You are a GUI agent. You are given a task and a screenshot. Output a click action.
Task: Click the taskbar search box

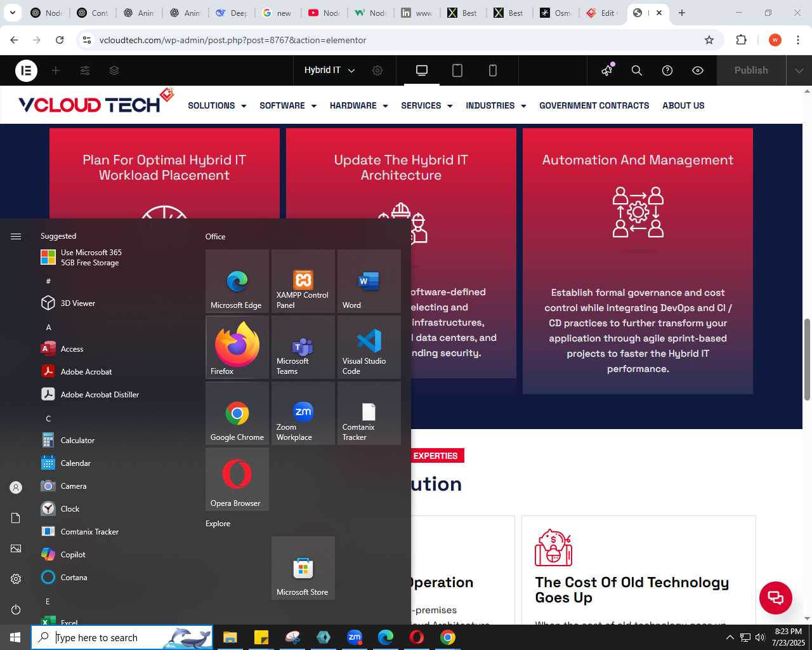[122, 637]
